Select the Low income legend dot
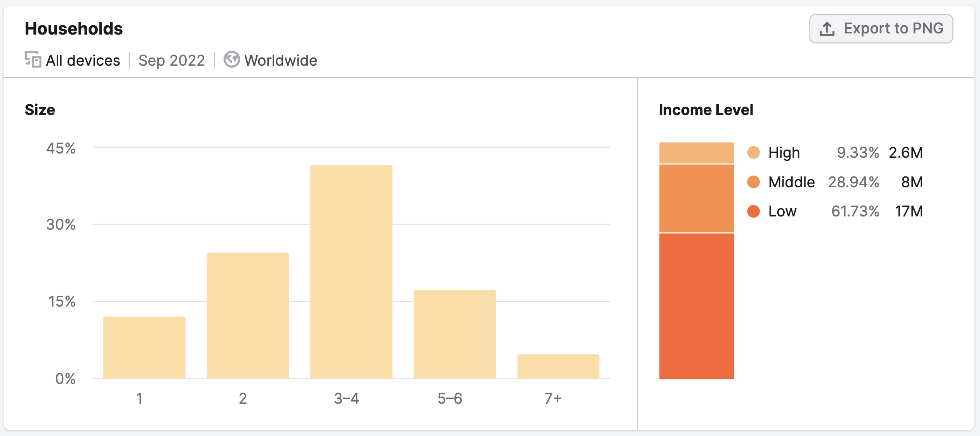980x436 pixels. tap(753, 211)
